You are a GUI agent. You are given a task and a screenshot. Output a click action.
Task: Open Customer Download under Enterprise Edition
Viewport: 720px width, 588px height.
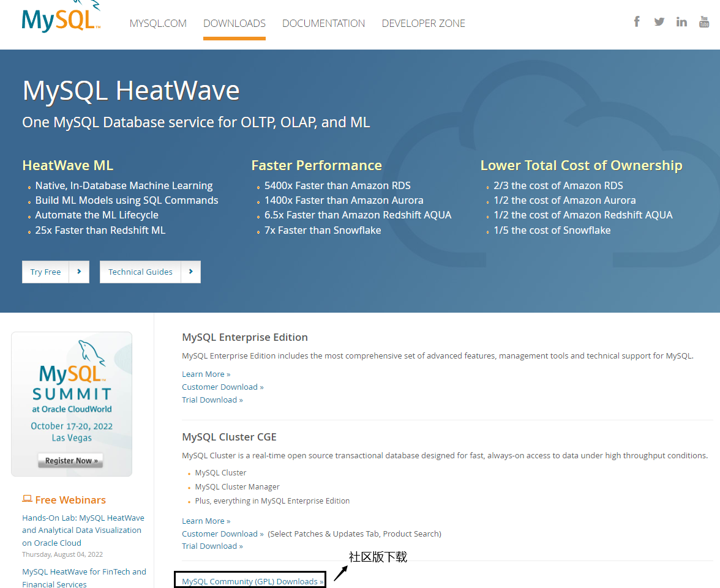(x=223, y=387)
